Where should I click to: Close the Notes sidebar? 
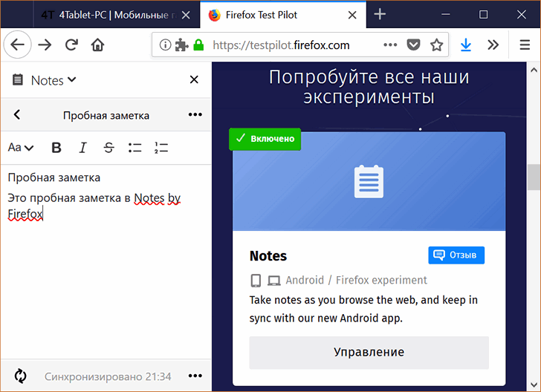pos(194,79)
